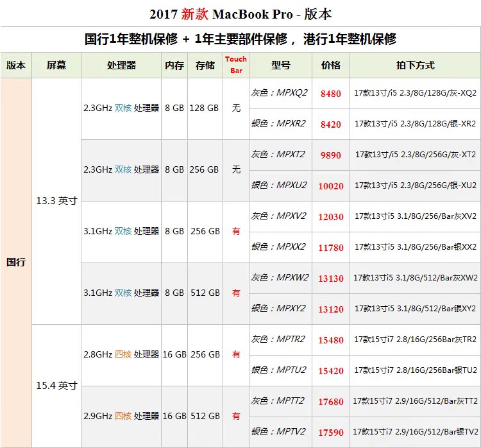Click model '灰色：MPXW2'
The width and height of the screenshot is (481, 448).
point(280,277)
